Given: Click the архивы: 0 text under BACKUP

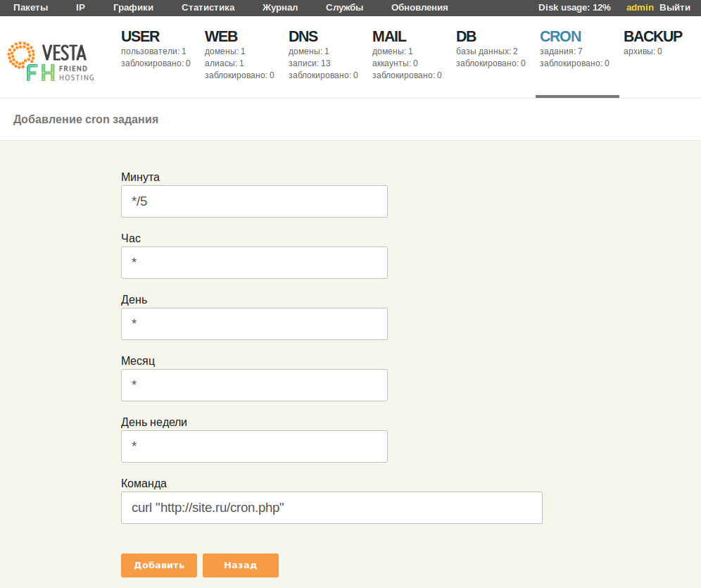Looking at the screenshot, I should click(643, 51).
